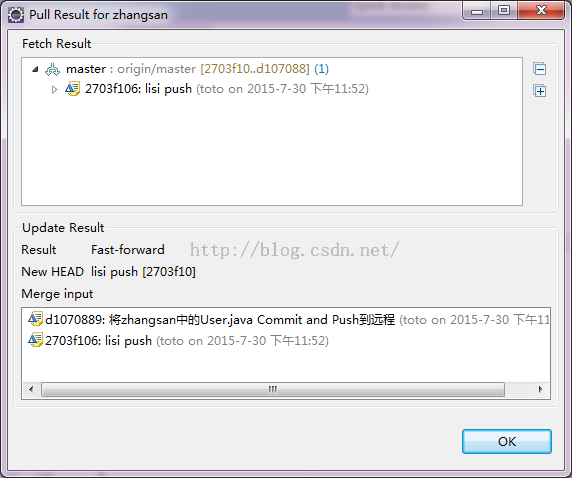
Task: Click the OK button
Action: (x=507, y=442)
